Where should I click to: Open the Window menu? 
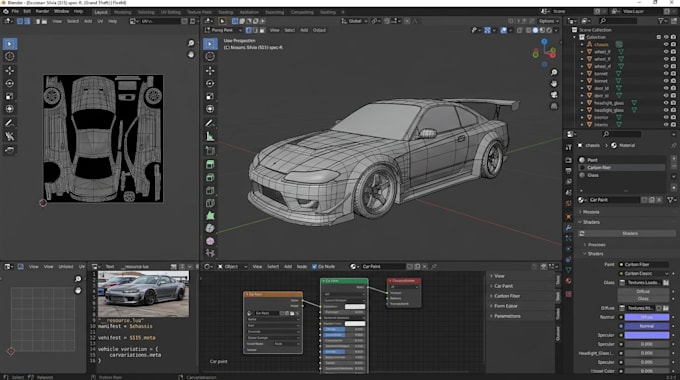point(62,11)
